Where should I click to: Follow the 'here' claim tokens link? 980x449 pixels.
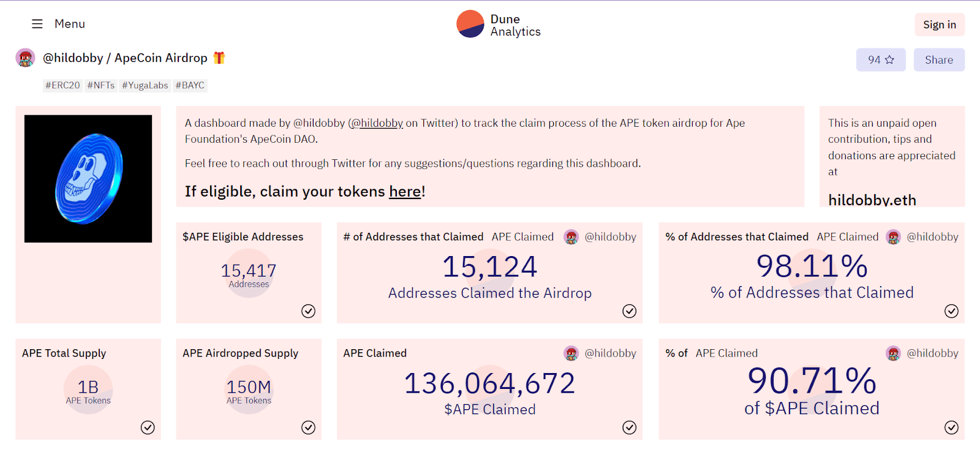[x=405, y=192]
